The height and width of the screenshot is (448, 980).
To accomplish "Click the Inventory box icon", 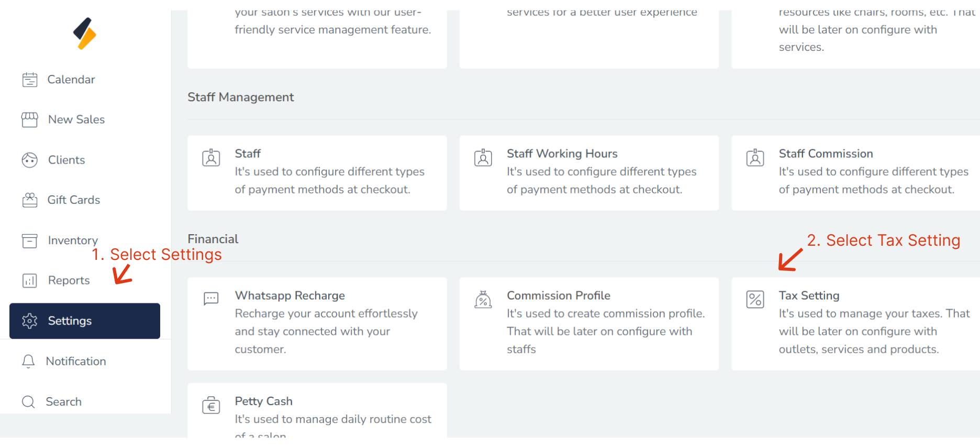I will pyautogui.click(x=30, y=241).
